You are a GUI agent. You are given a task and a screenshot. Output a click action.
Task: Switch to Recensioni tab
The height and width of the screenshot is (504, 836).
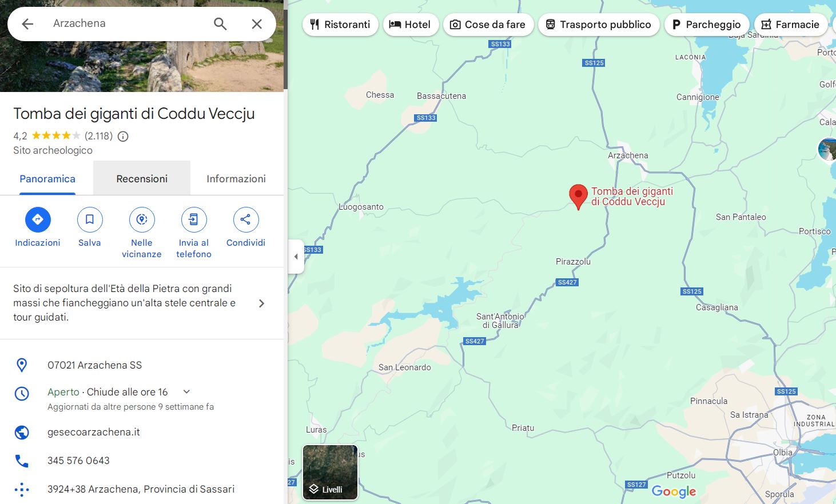click(142, 178)
